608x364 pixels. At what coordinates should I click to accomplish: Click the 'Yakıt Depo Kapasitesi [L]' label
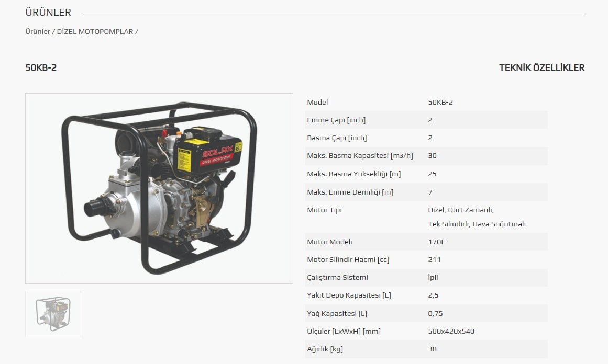tap(349, 295)
